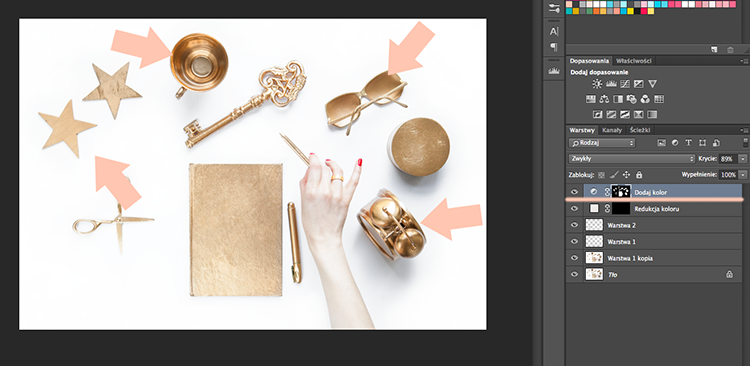Select the Dodaj kolor layer mask thumbnail

click(x=621, y=192)
